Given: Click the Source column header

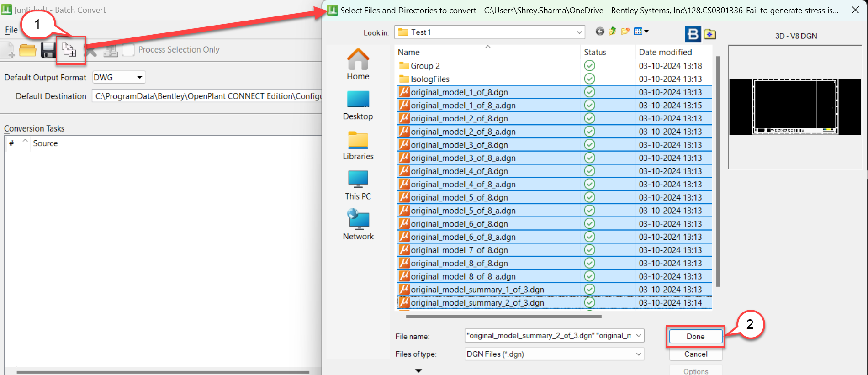Looking at the screenshot, I should [x=45, y=143].
